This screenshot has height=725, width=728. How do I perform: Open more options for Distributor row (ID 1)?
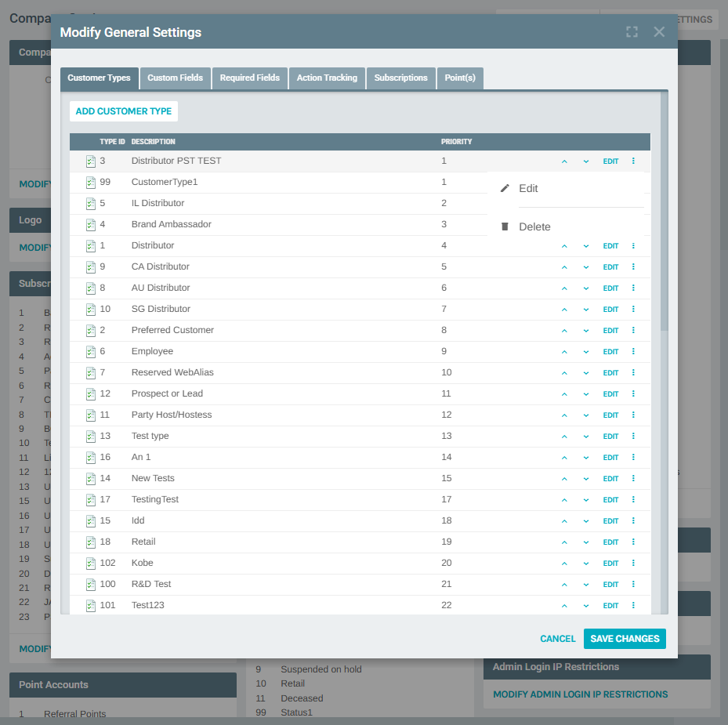(633, 245)
